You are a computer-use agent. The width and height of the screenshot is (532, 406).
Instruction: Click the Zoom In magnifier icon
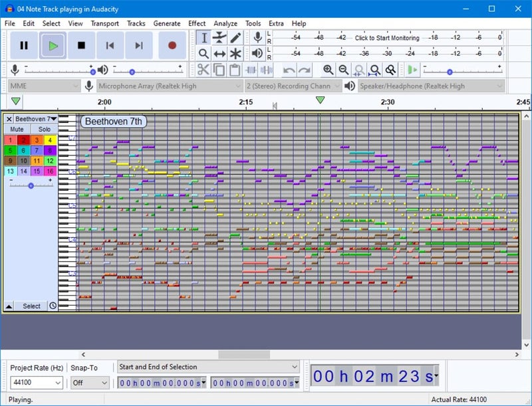pyautogui.click(x=327, y=68)
